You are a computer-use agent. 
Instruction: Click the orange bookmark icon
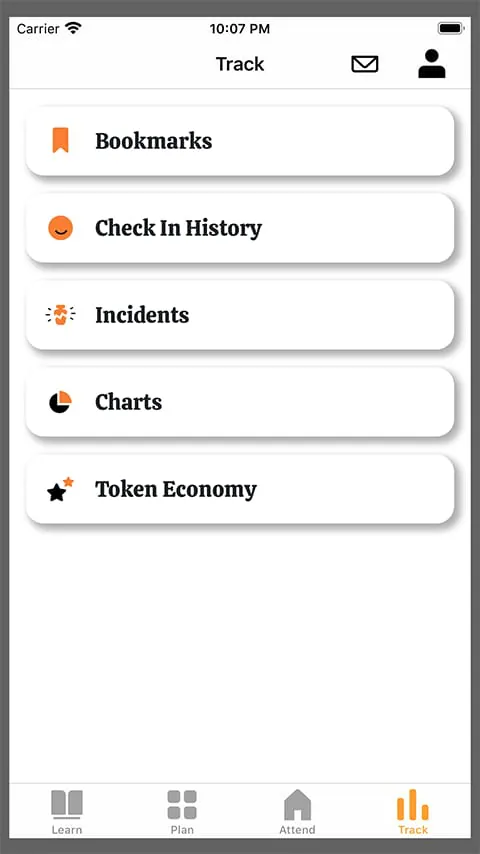coord(60,141)
